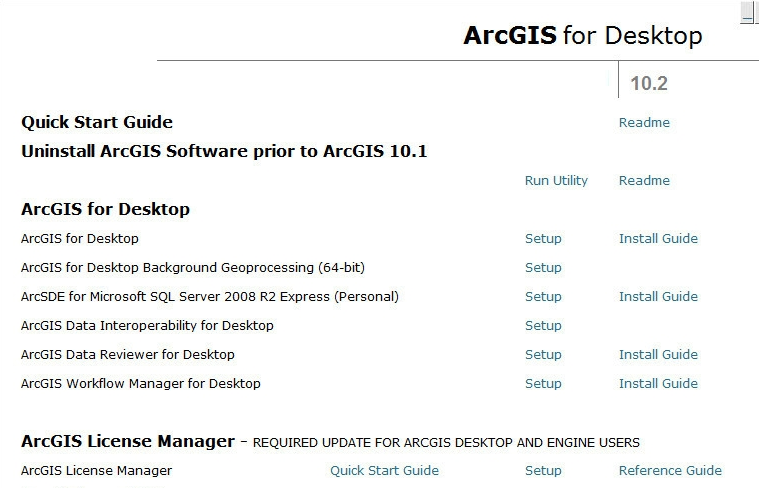The image size is (759, 488).
Task: Open License Manager Reference Guide
Action: click(x=670, y=471)
